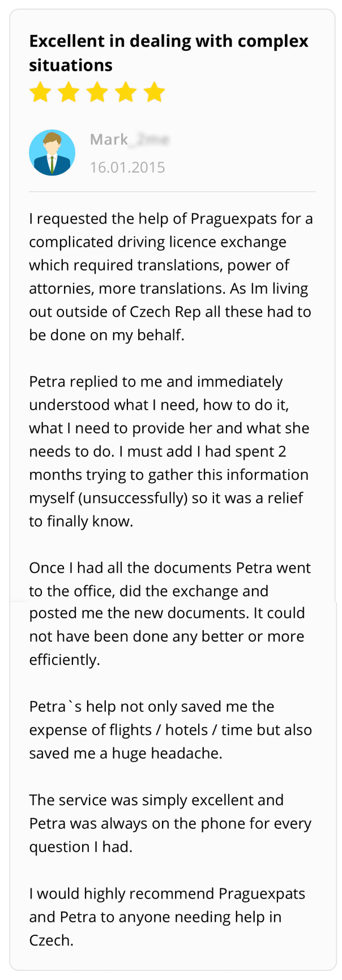The width and height of the screenshot is (342, 980).
Task: Click the divider line below reviewer info
Action: [172, 192]
